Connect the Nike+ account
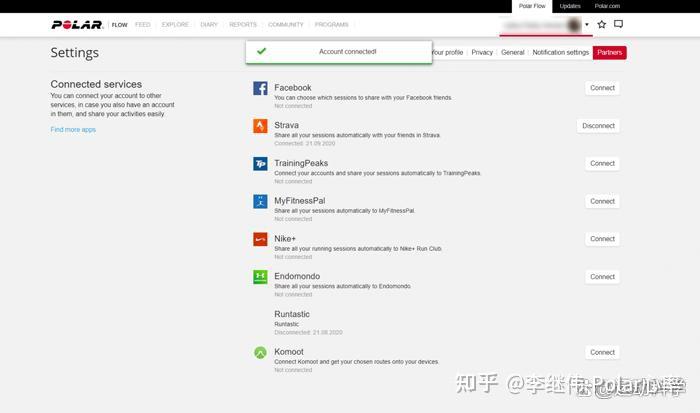700x413 pixels. 602,239
